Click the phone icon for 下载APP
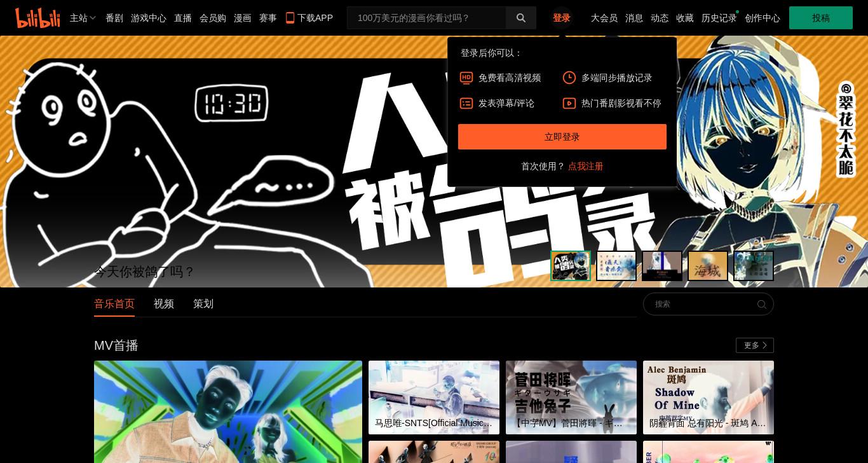The height and width of the screenshot is (463, 868). pos(290,18)
